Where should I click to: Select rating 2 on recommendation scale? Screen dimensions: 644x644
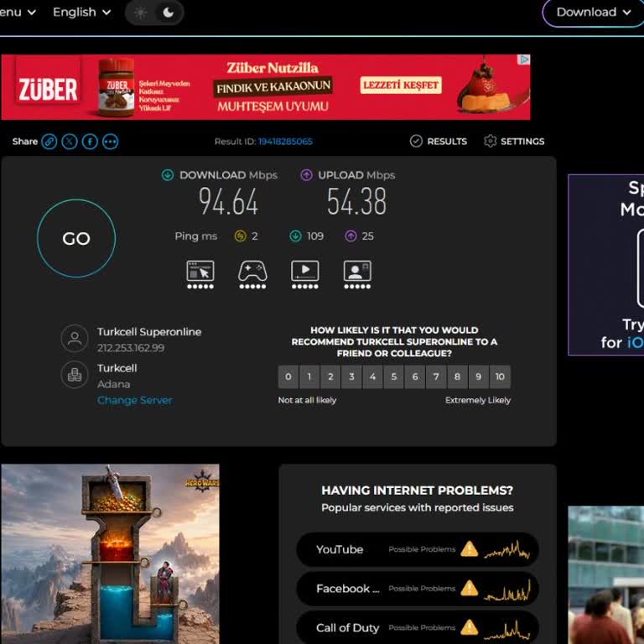[x=330, y=377]
